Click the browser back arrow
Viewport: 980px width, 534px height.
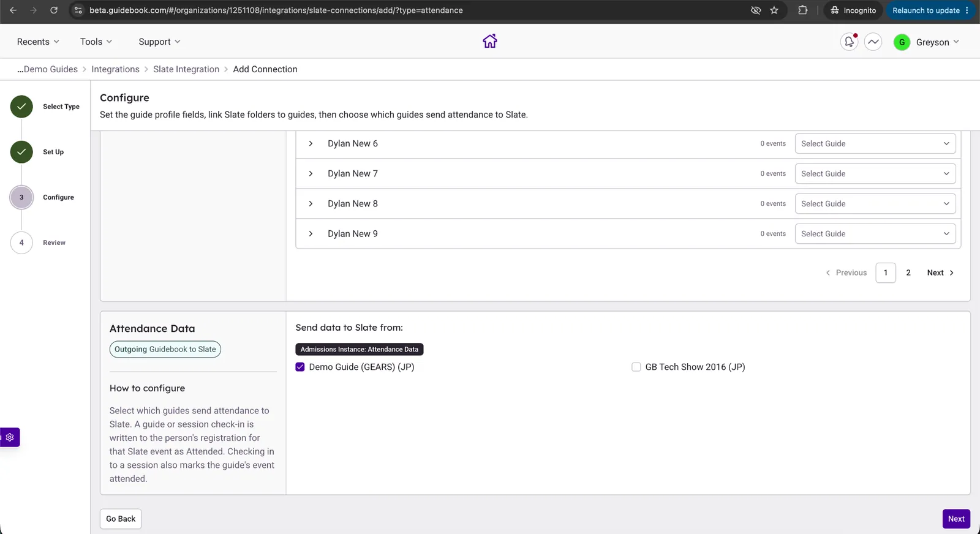click(13, 10)
